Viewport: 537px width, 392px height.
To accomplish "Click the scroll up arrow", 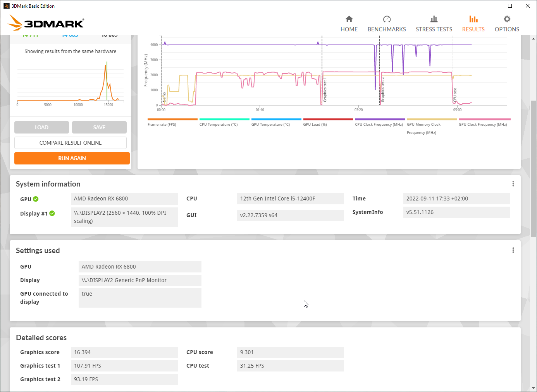I will pos(534,39).
